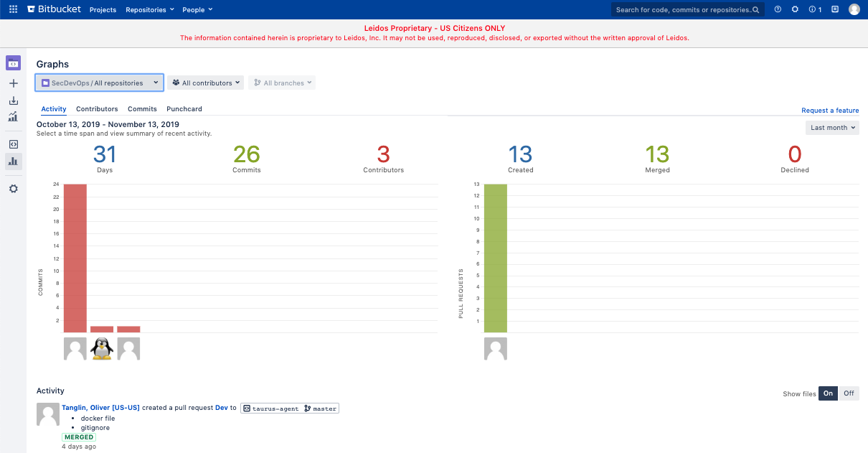868x453 pixels.
Task: Switch to the Commits tab
Action: coord(142,109)
